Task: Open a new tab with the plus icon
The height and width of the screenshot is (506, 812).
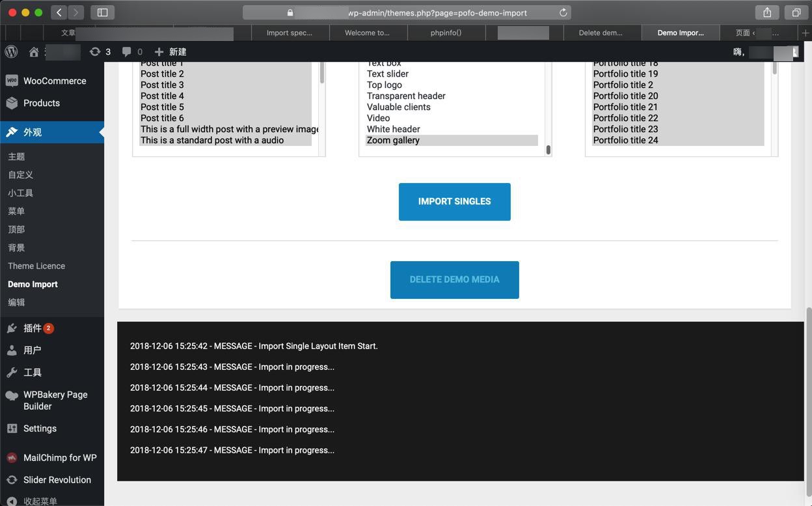Action: tap(805, 33)
